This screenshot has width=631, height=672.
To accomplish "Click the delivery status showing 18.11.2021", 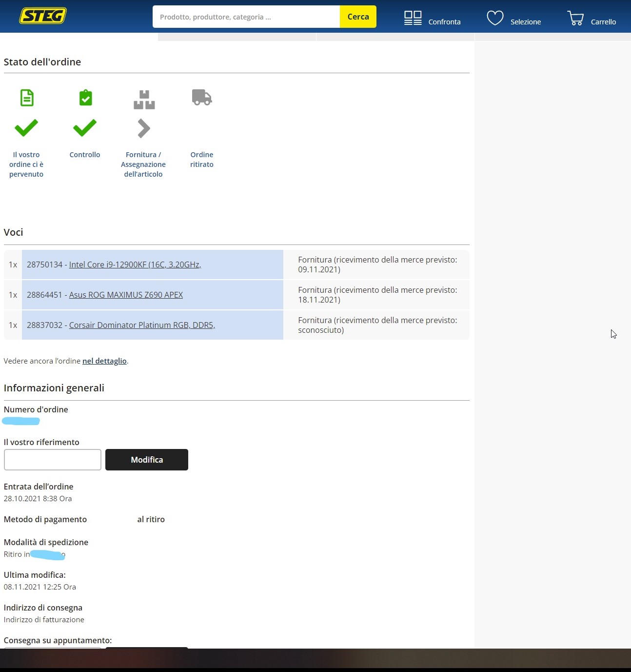I will tap(377, 295).
